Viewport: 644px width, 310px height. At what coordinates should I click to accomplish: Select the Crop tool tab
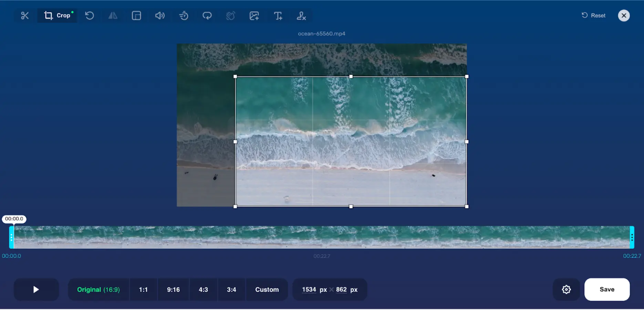[x=57, y=15]
